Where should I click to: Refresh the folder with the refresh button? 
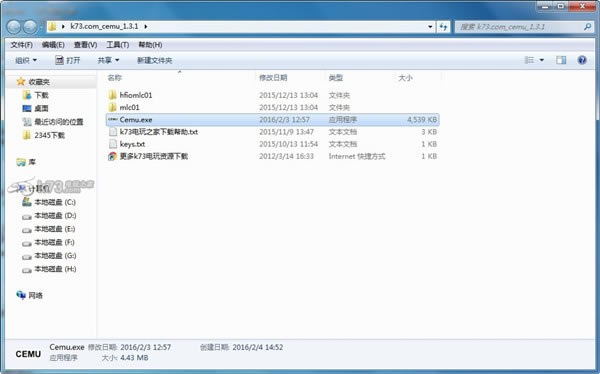point(443,27)
